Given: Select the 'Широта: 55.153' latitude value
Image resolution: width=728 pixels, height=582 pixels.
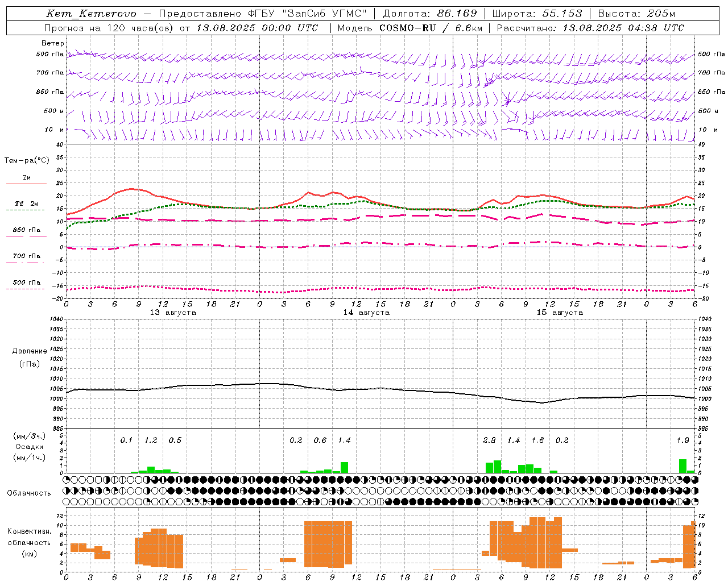Looking at the screenshot, I should click(x=537, y=14).
